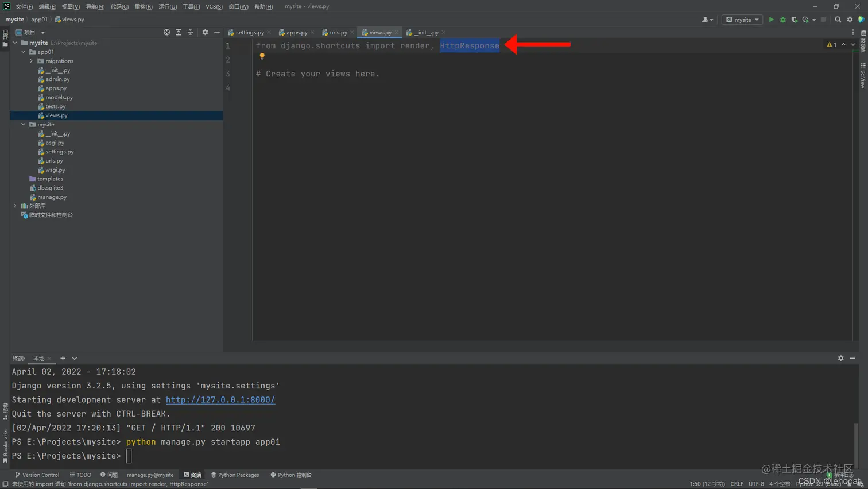Open the http://127.0.0.1:8000/ link

coord(220,400)
